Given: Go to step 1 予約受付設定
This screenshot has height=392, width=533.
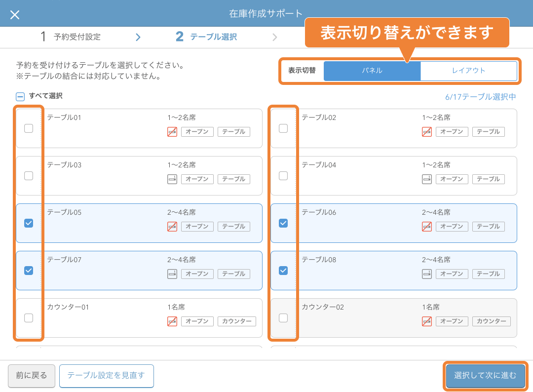Looking at the screenshot, I should pos(71,37).
